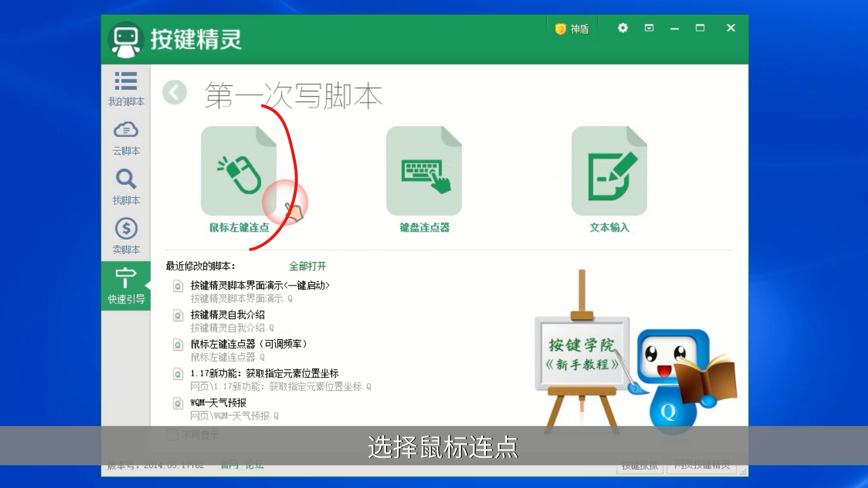
Task: Choose the 键盘连点器 keyboard clicker template
Action: coord(424,180)
